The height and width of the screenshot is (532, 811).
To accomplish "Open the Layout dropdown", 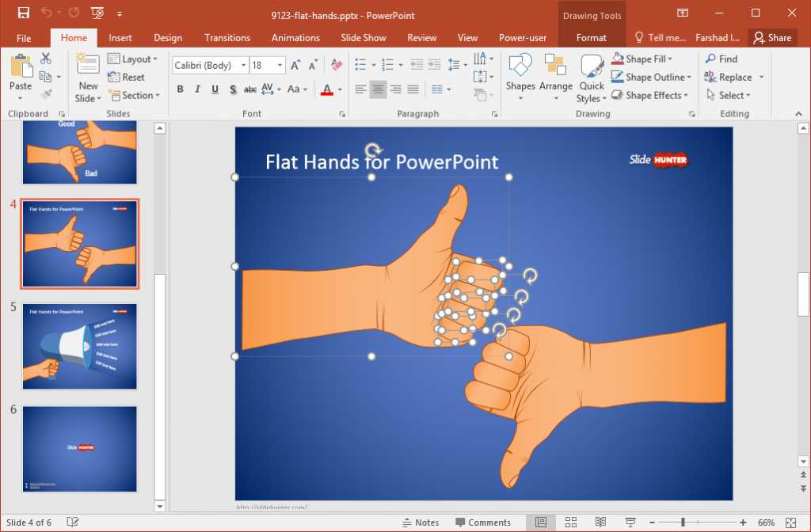I will 133,58.
